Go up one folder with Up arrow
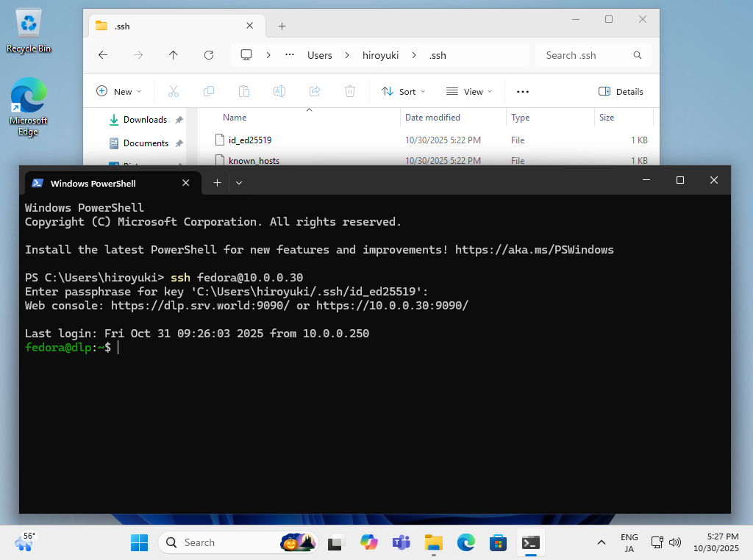The image size is (753, 560). coord(174,55)
